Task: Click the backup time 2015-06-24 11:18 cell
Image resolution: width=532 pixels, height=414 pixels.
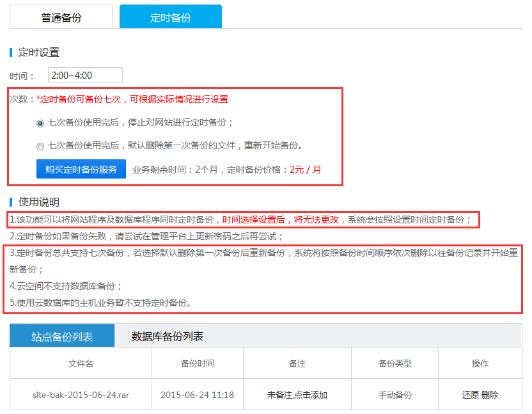Action: tap(198, 395)
